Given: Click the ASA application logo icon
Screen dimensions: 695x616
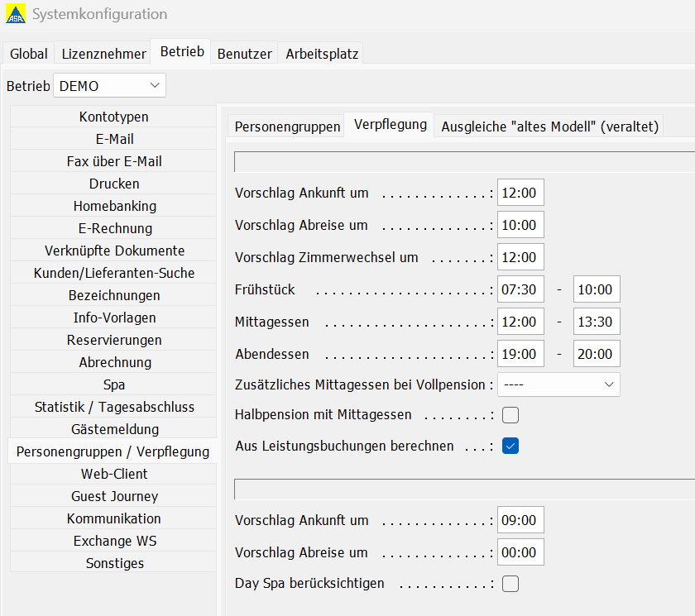Looking at the screenshot, I should [x=16, y=14].
